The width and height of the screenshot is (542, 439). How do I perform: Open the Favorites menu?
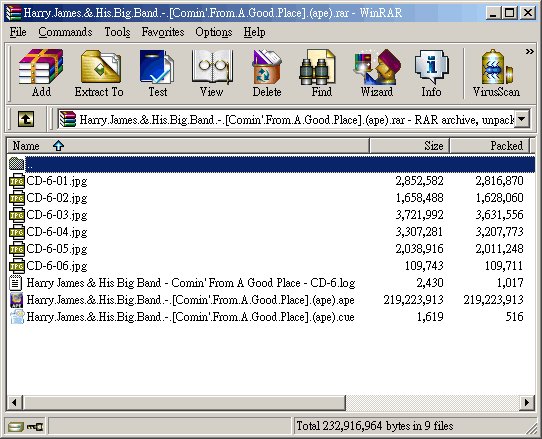click(163, 32)
